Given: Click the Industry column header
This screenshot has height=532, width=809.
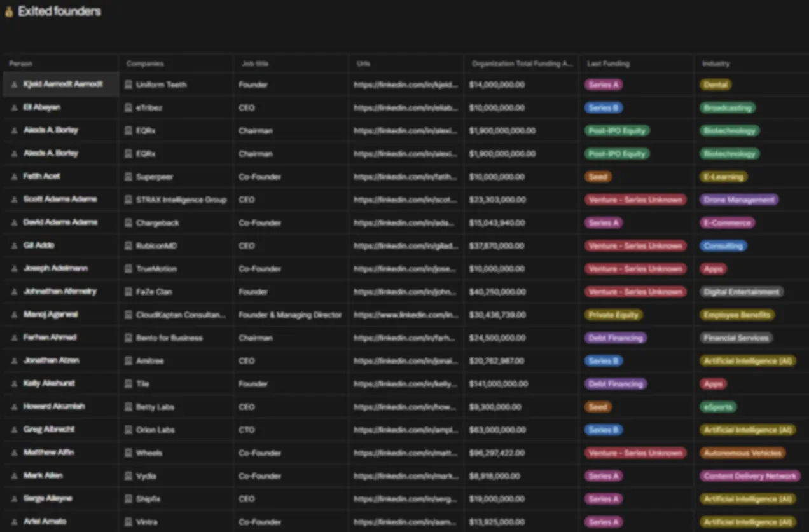Looking at the screenshot, I should tap(752, 64).
